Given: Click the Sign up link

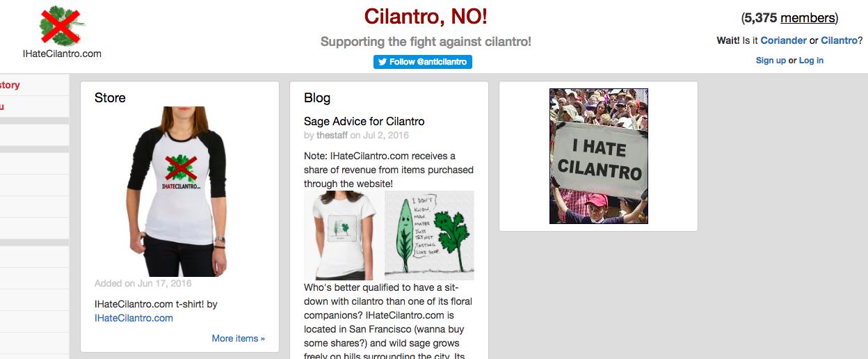Looking at the screenshot, I should [771, 61].
